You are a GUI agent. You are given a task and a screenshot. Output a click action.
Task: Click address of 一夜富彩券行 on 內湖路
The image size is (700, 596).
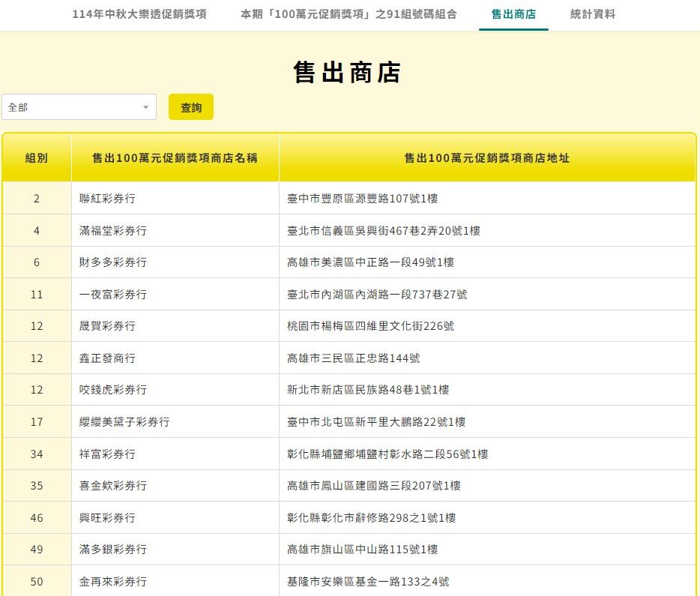click(x=377, y=295)
